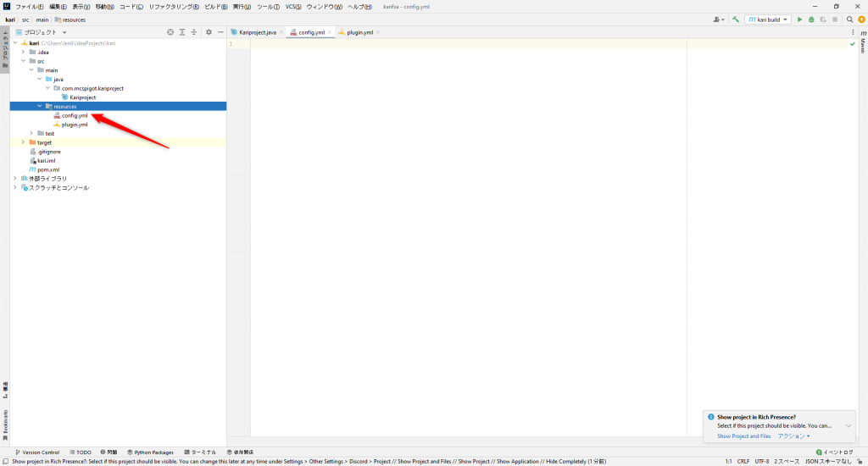Select opened file target icon in project panel
Image resolution: width=868 pixels, height=466 pixels.
pyautogui.click(x=170, y=32)
